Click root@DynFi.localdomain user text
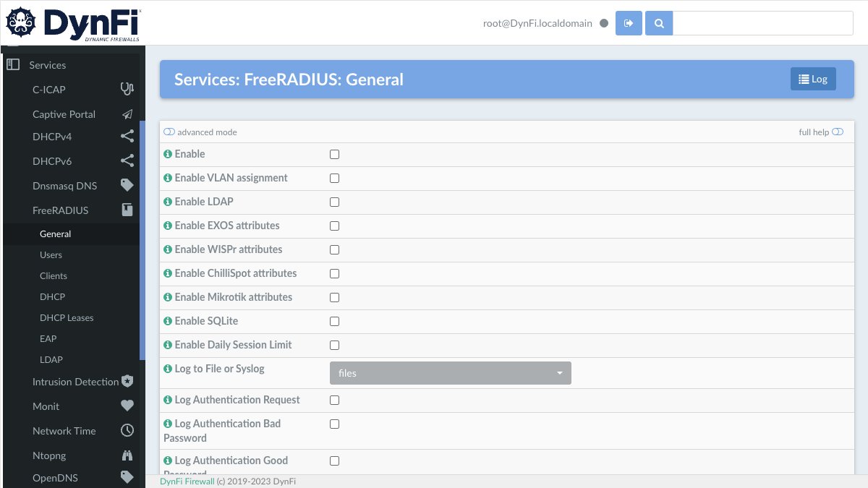This screenshot has width=868, height=488. 537,23
